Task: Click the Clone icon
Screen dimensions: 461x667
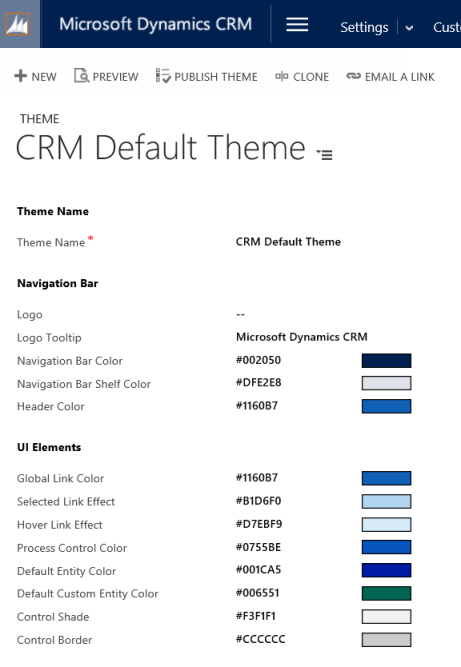Action: click(282, 76)
